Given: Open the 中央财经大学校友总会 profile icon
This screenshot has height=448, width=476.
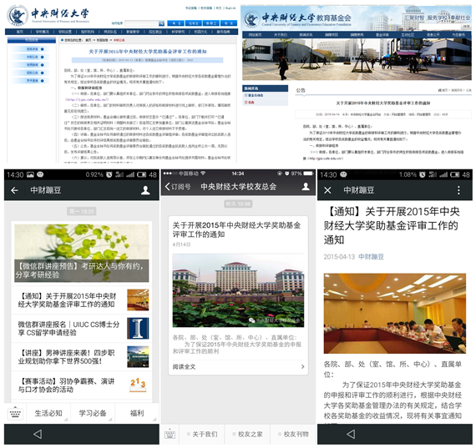Looking at the screenshot, I should [306, 186].
